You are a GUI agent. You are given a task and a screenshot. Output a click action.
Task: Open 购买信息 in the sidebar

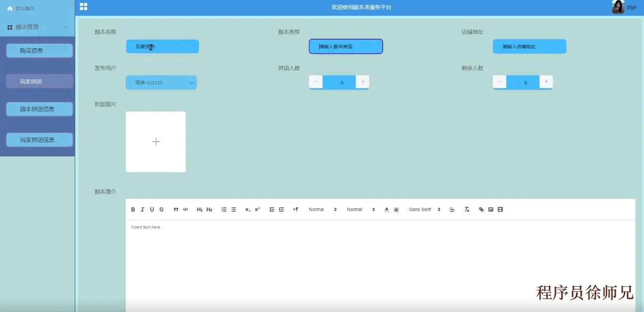pos(40,50)
